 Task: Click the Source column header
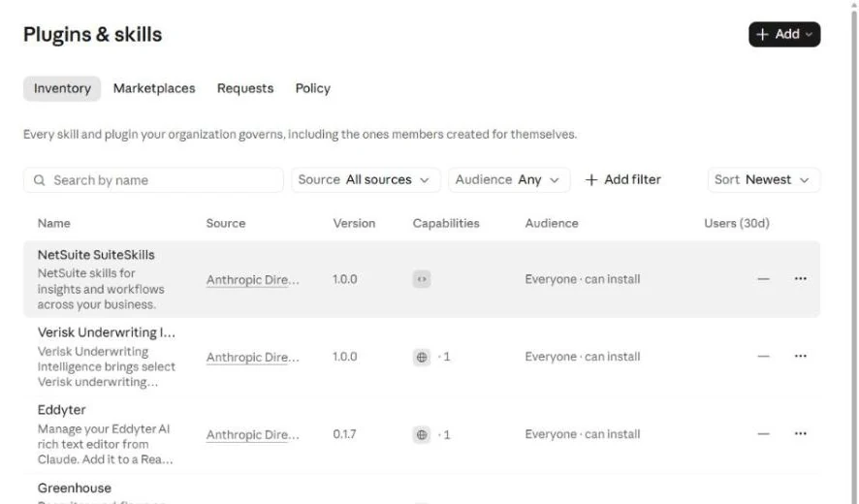(x=226, y=223)
